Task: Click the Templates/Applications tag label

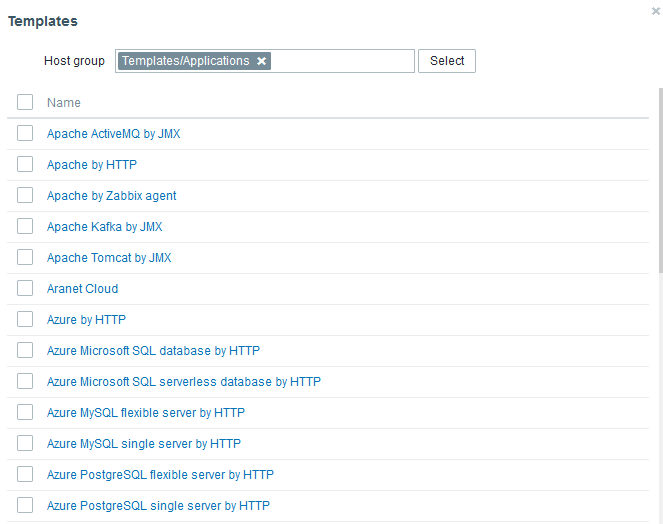Action: [186, 61]
